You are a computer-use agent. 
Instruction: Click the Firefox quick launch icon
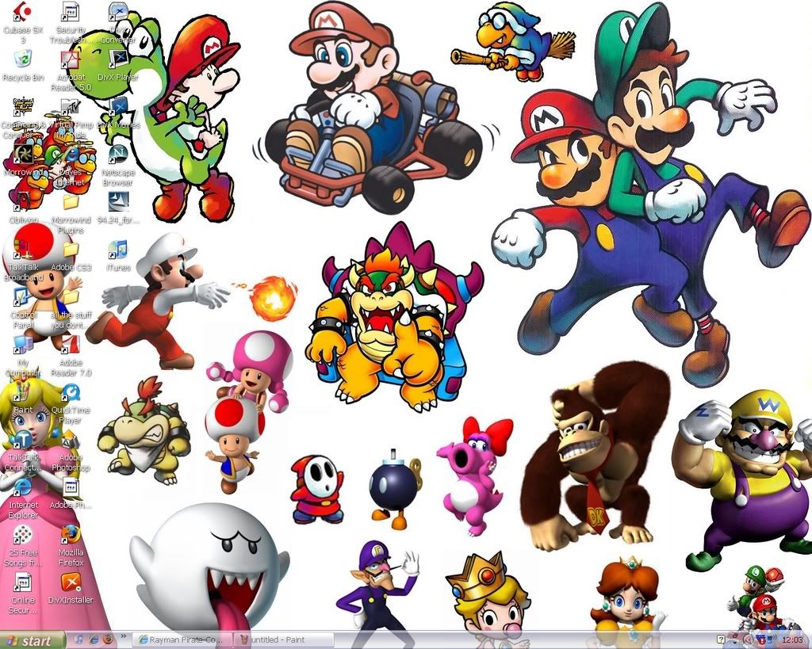pos(108,639)
